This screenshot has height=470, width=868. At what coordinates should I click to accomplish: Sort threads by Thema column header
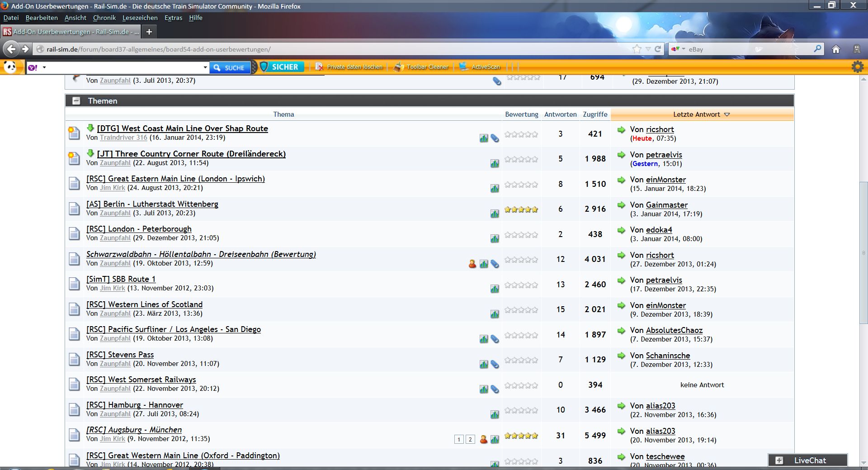tap(283, 114)
